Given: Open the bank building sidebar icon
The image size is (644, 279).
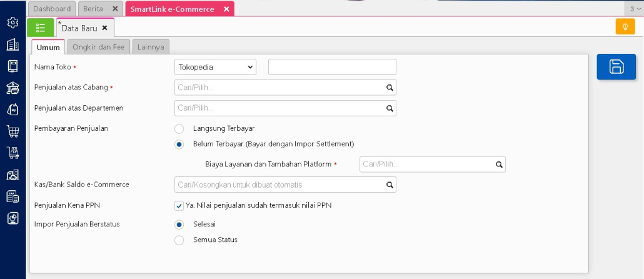Looking at the screenshot, I should 13,88.
